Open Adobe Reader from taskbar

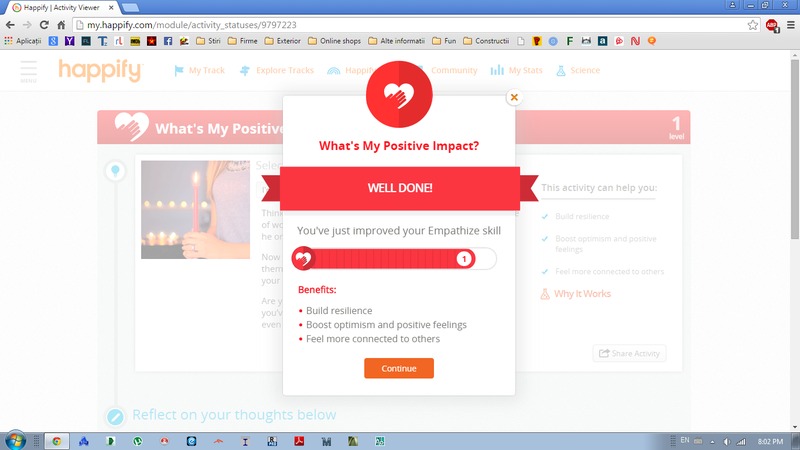tap(299, 441)
